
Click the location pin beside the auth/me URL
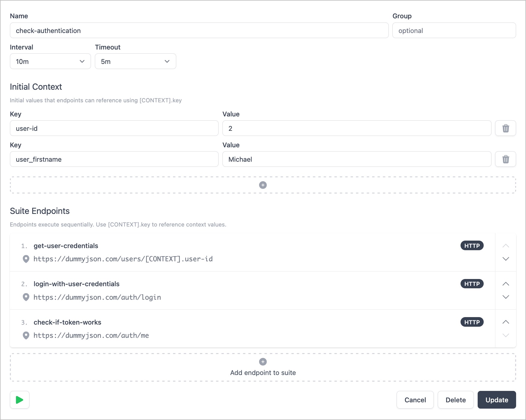[26, 335]
